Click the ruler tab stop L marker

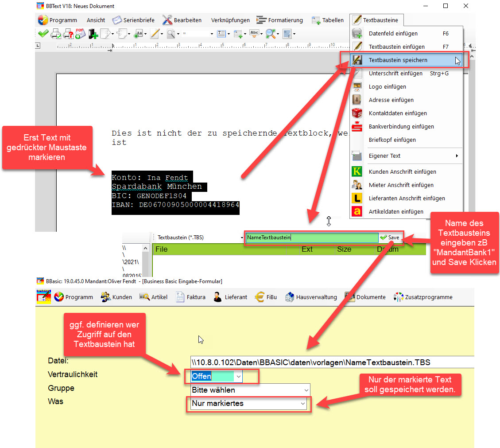38,46
